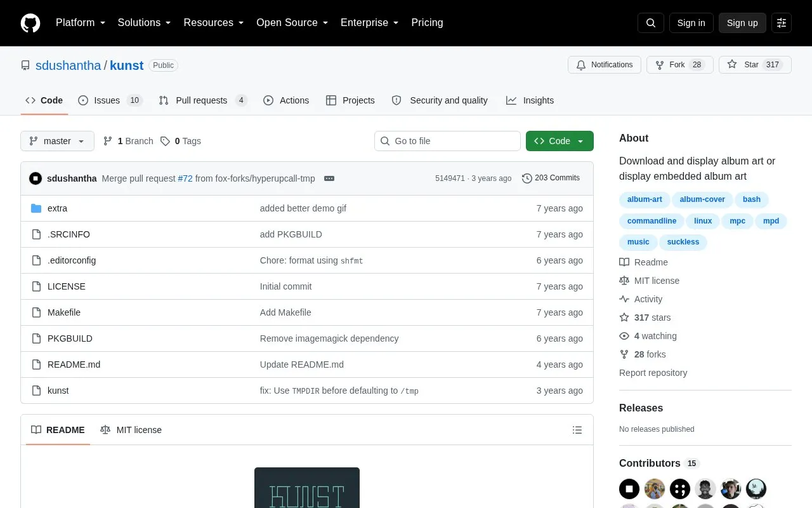The width and height of the screenshot is (812, 508).
Task: Click the Sign up button
Action: tap(742, 23)
